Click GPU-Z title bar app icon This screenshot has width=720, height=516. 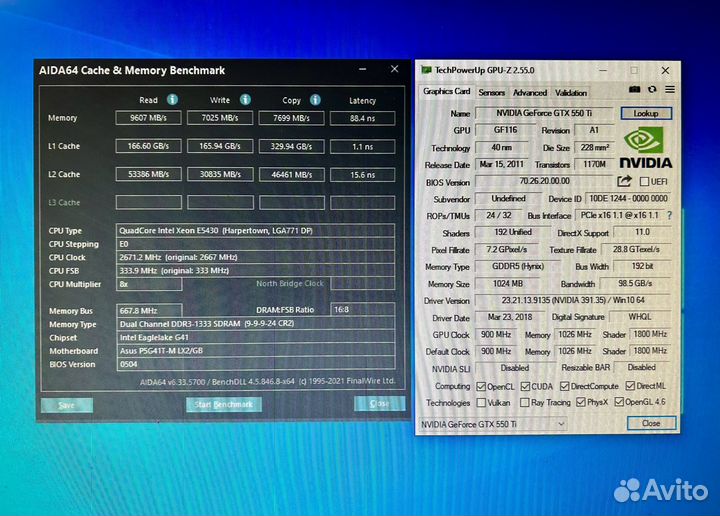(426, 70)
